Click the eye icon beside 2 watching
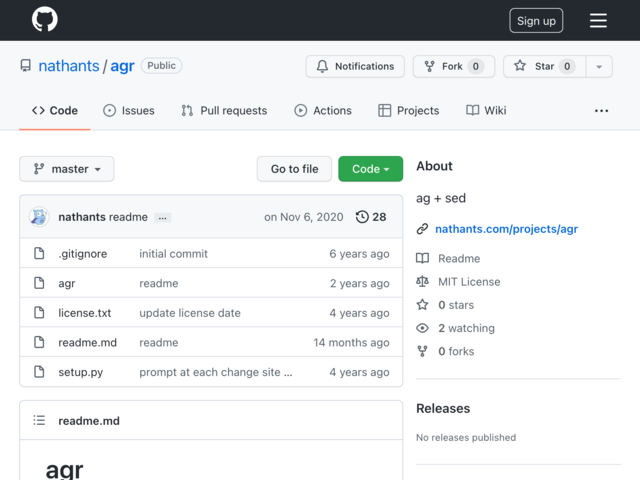This screenshot has width=640, height=480. click(x=422, y=328)
